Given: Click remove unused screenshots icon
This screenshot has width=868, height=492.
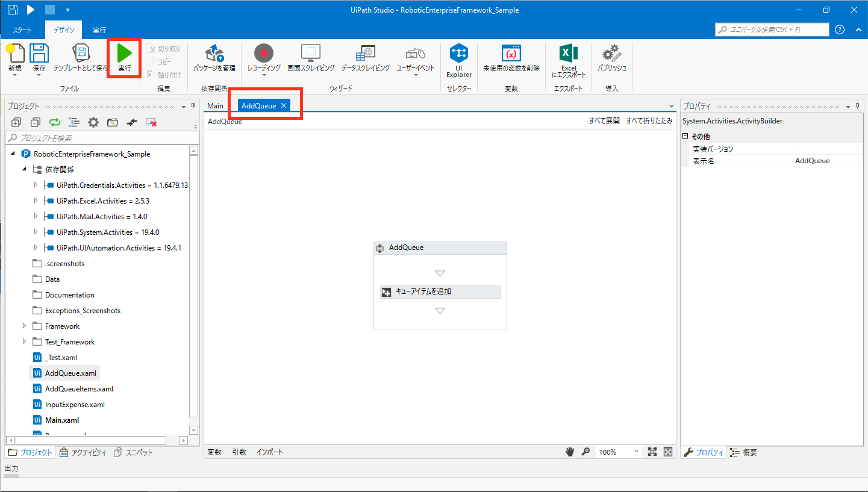Looking at the screenshot, I should pos(151,122).
